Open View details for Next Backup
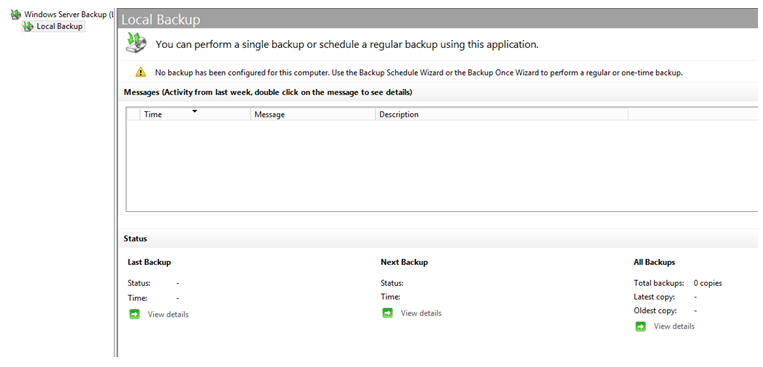763x367 pixels. (421, 313)
